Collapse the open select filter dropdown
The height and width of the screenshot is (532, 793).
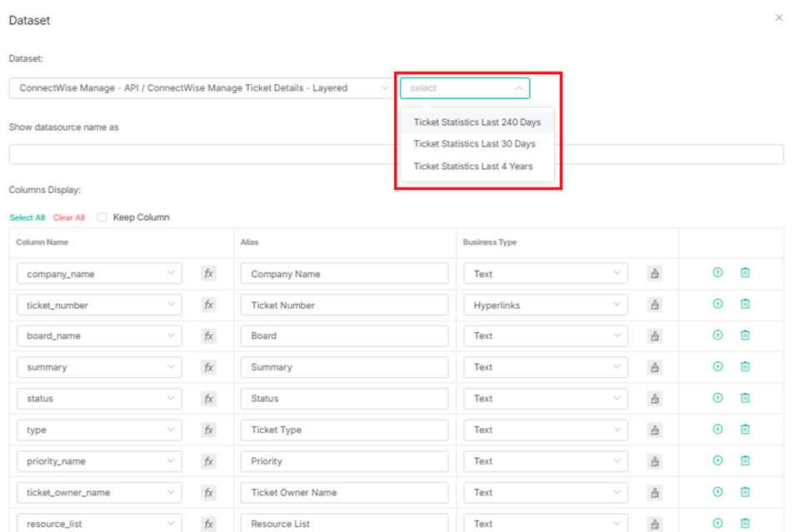click(465, 88)
